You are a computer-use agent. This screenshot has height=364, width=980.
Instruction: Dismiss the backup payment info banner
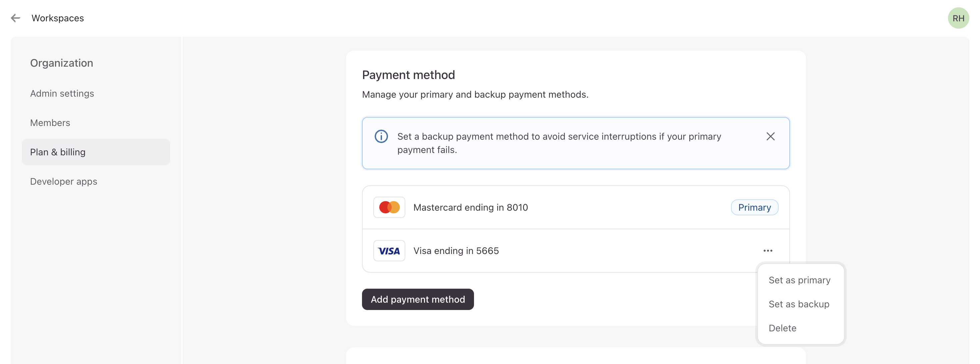(x=770, y=136)
